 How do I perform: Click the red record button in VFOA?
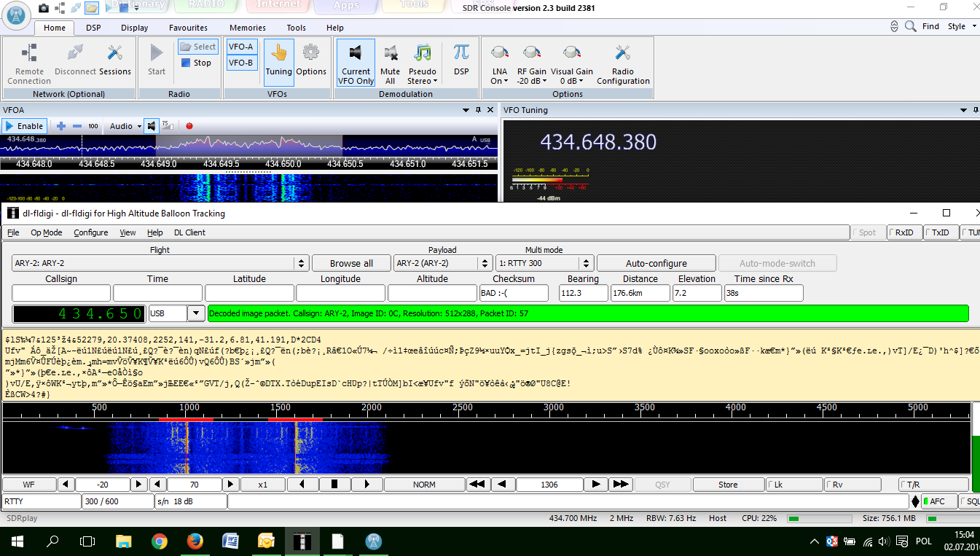click(189, 126)
